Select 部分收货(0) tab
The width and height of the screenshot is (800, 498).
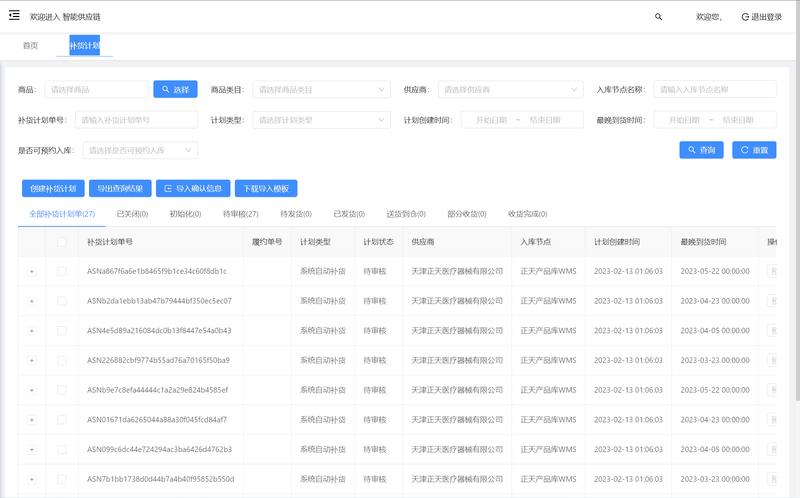[x=467, y=214]
